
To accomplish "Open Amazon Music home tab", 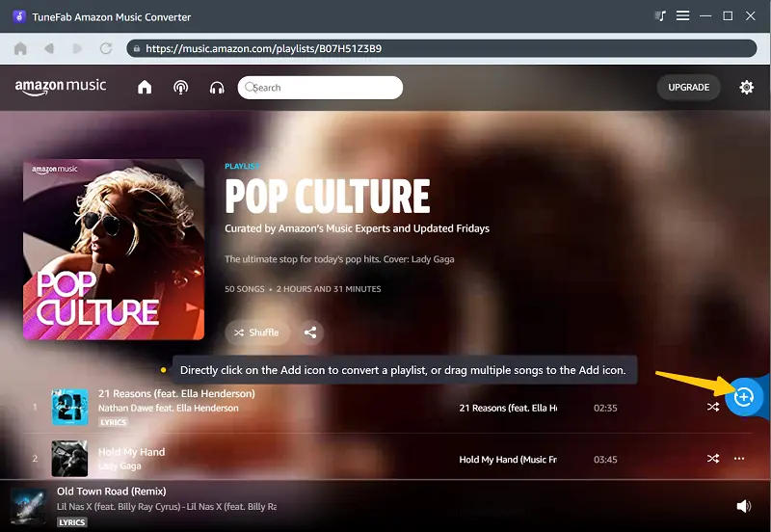I will [145, 87].
